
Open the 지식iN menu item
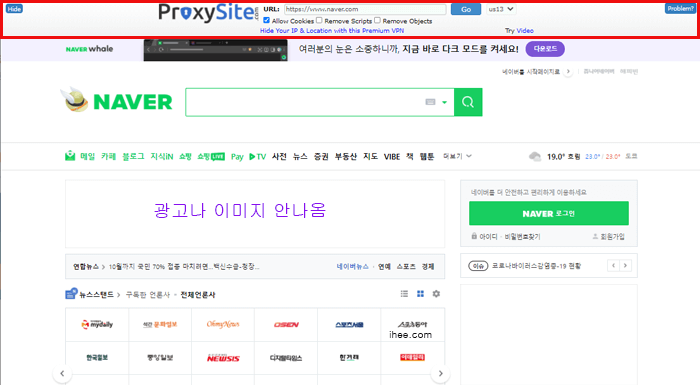pyautogui.click(x=162, y=156)
